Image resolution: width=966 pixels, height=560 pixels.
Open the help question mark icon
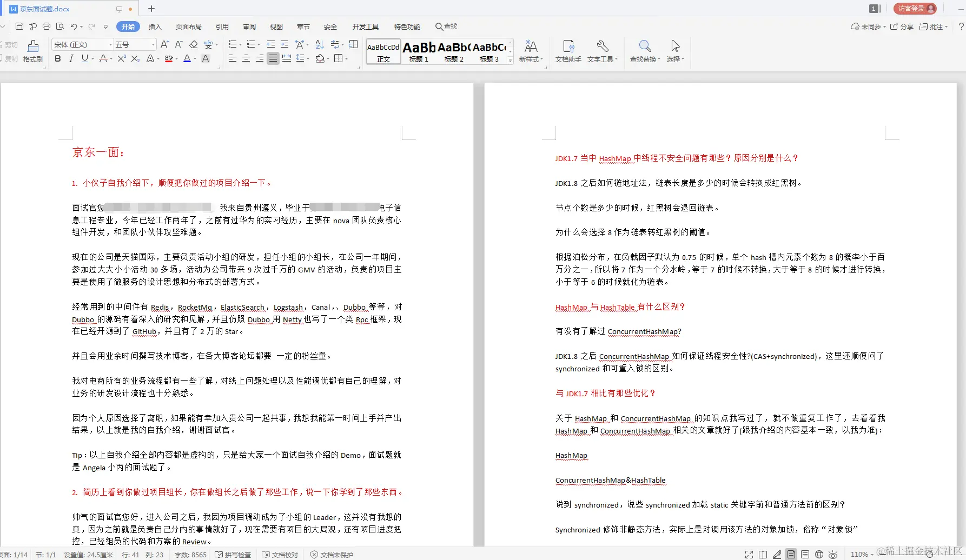pyautogui.click(x=961, y=26)
